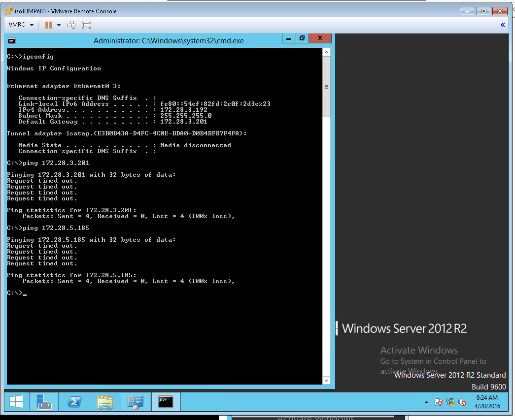515x420 pixels.
Task: Show hidden tray icons arrow
Action: click(426, 402)
